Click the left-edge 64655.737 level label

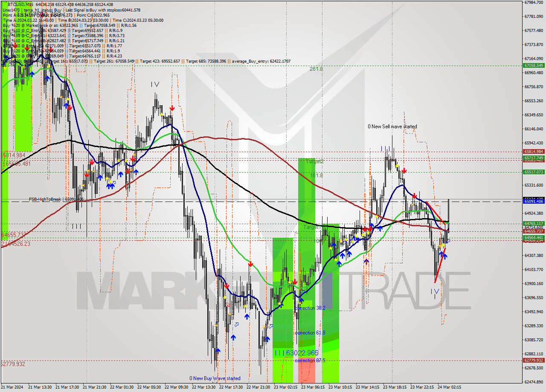(x=14, y=235)
